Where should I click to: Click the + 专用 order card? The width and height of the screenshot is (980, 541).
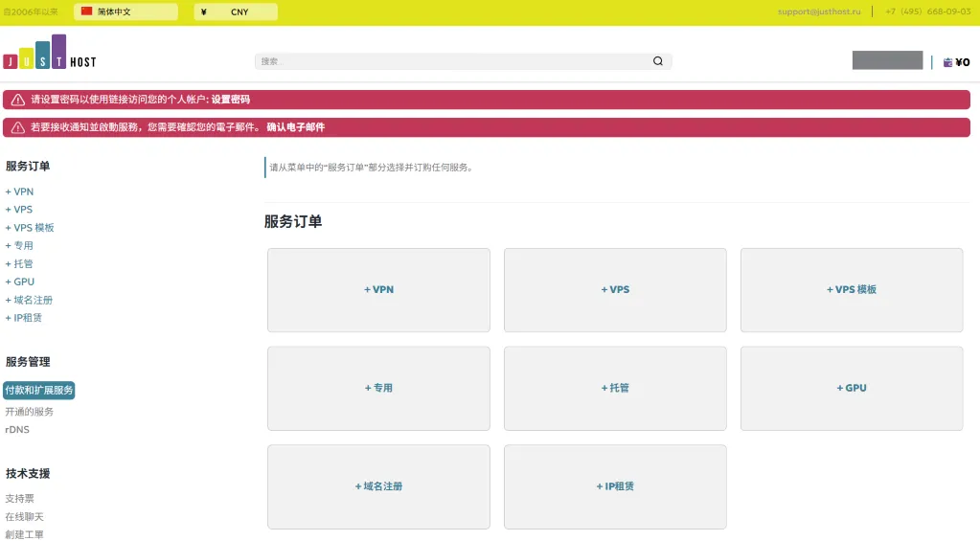(378, 388)
